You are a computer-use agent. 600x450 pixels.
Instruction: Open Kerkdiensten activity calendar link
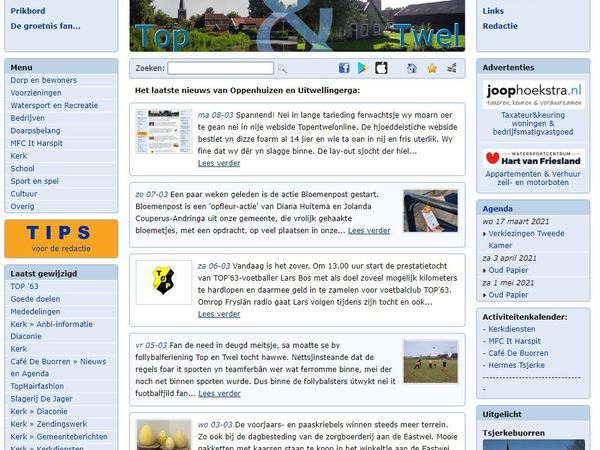pos(512,329)
